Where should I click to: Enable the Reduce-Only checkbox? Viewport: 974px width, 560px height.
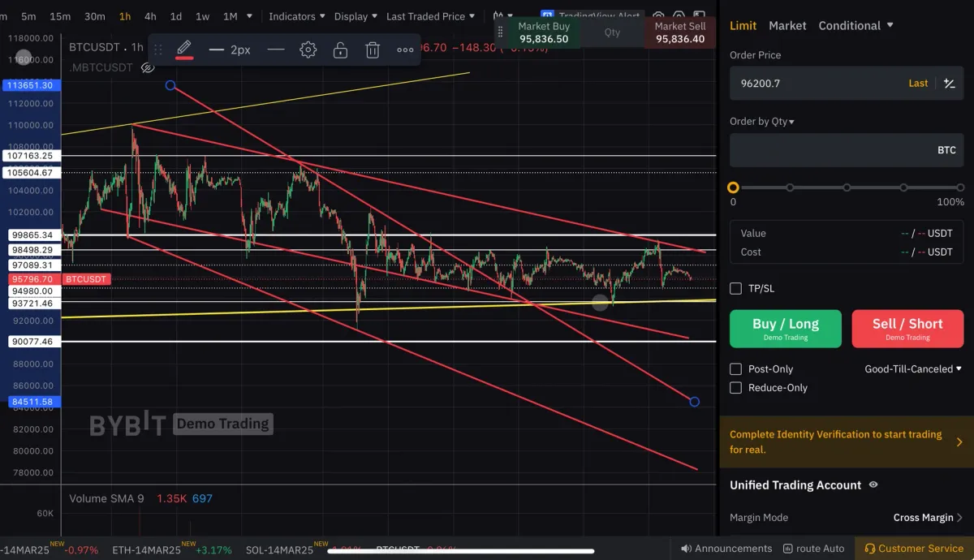coord(735,387)
